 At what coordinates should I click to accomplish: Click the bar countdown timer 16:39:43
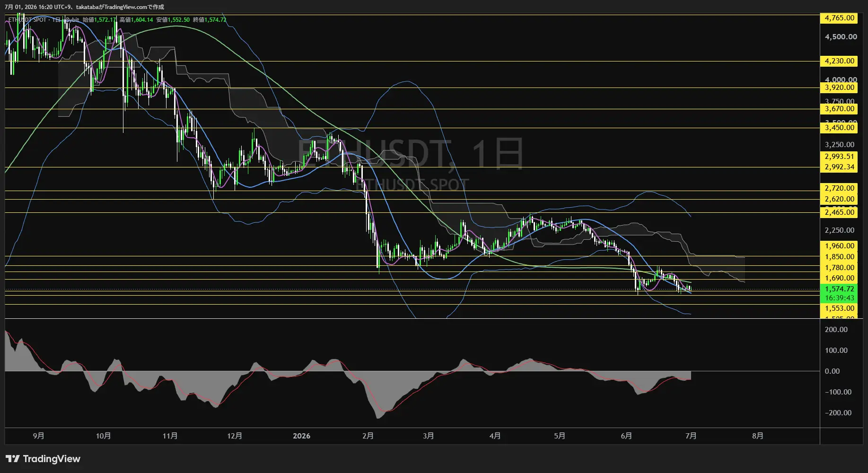pos(839,298)
